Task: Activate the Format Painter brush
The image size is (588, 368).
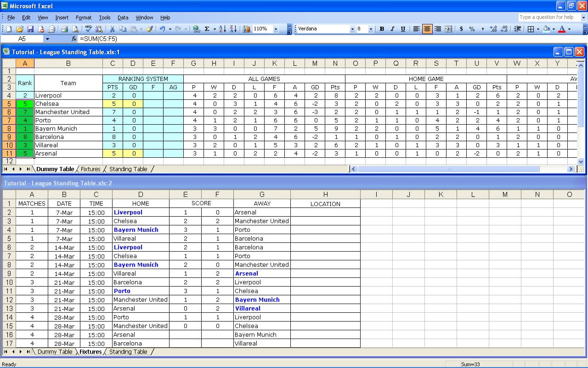Action: click(149, 29)
